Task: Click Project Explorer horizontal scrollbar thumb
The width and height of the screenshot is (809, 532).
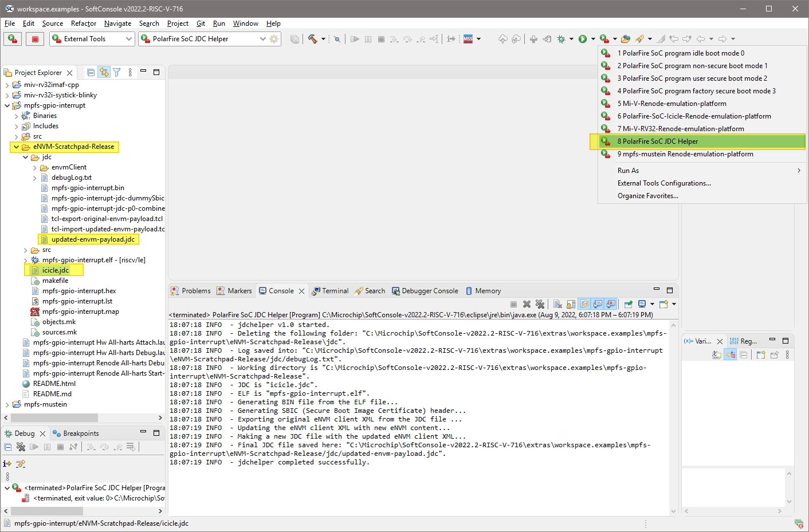Action: coord(54,417)
